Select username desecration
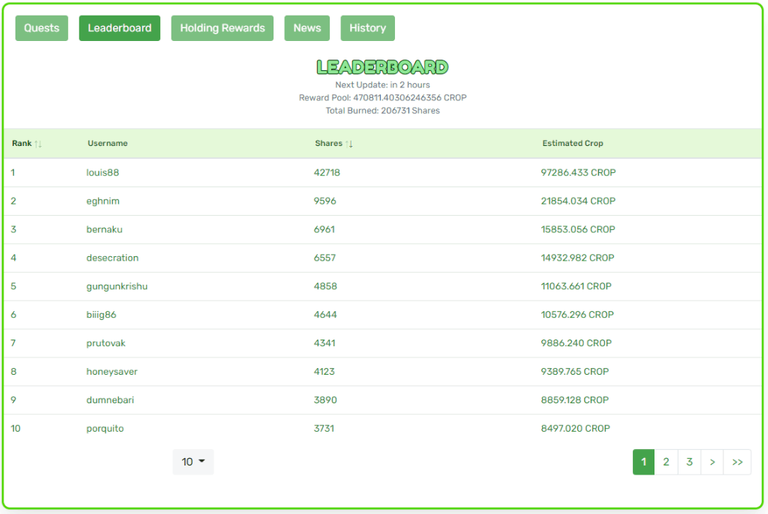 [x=112, y=258]
